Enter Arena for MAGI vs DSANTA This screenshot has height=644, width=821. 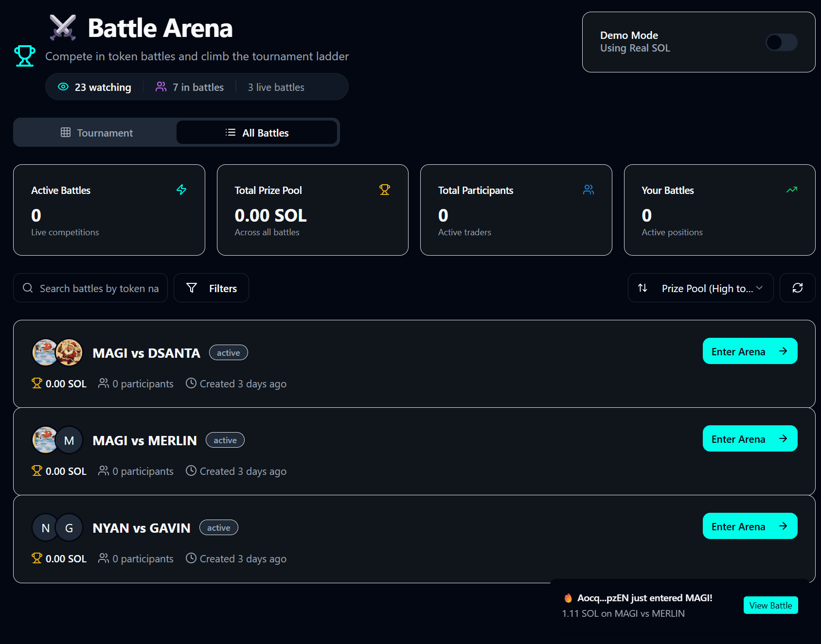pos(750,351)
